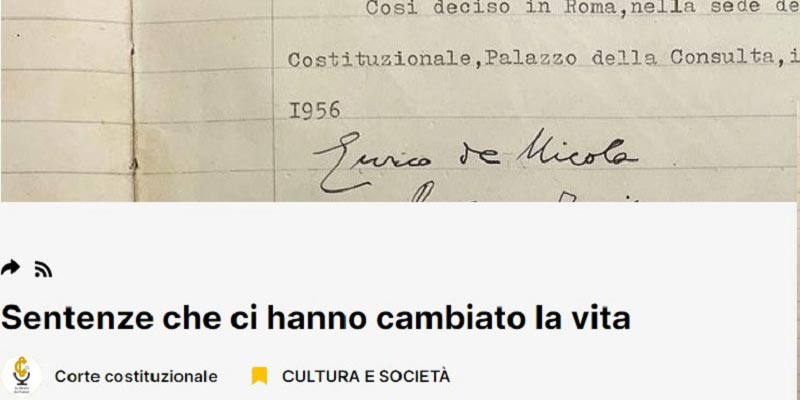This screenshot has height=400, width=800.
Task: Click the word Consulta in the typed document
Action: [722, 57]
